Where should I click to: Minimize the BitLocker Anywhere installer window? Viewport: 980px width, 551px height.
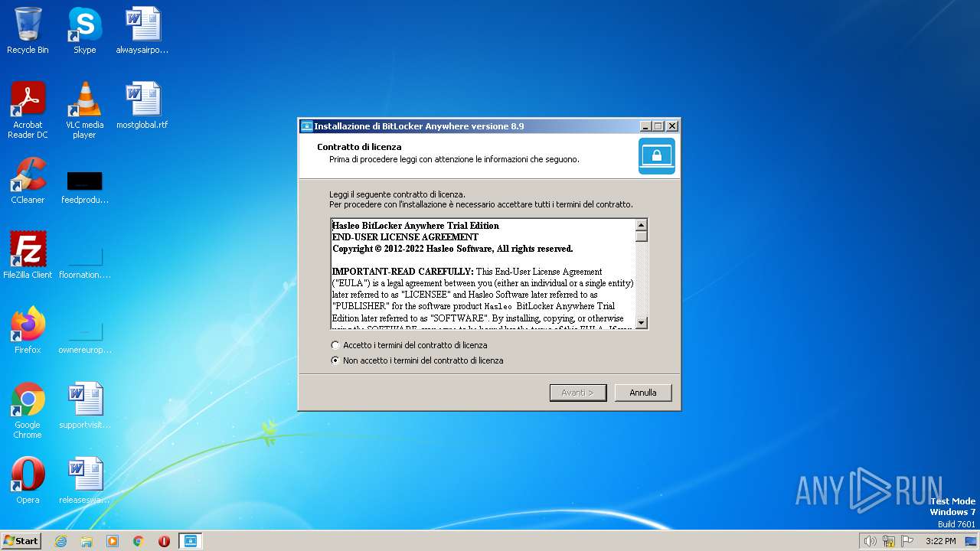click(645, 126)
